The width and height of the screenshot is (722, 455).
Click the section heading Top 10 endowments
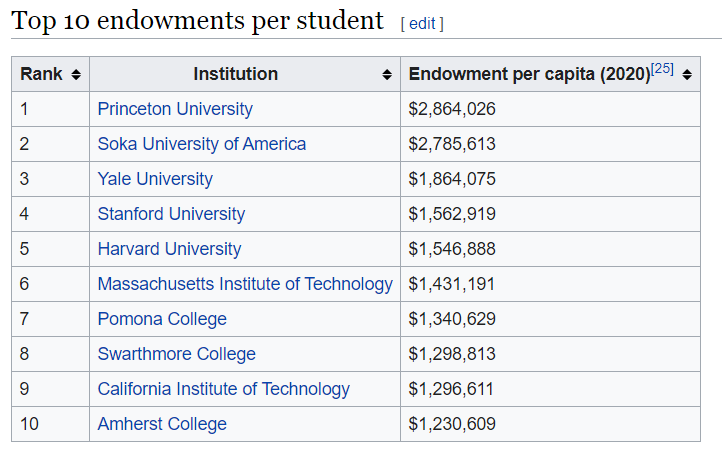(x=197, y=20)
